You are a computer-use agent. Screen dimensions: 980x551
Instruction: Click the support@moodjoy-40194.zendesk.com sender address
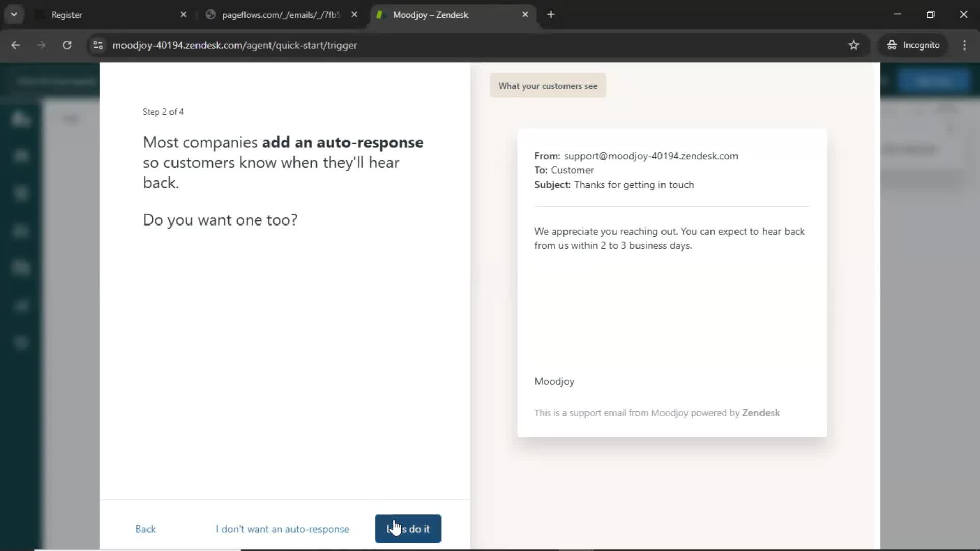(651, 156)
